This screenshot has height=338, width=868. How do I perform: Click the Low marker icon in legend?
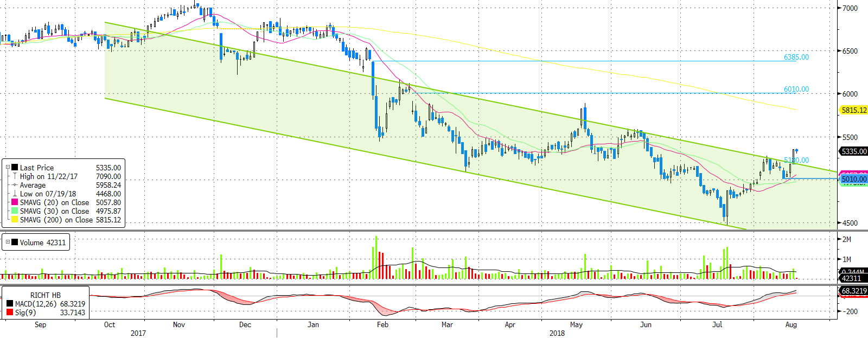[x=15, y=194]
